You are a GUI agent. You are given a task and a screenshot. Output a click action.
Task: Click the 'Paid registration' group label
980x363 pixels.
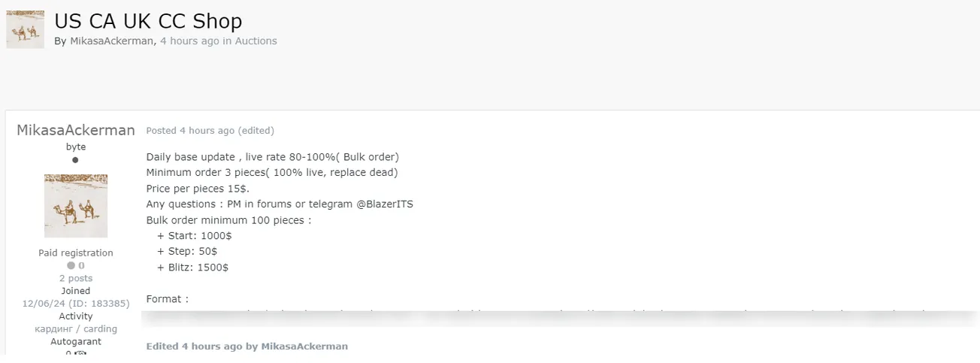(x=76, y=253)
